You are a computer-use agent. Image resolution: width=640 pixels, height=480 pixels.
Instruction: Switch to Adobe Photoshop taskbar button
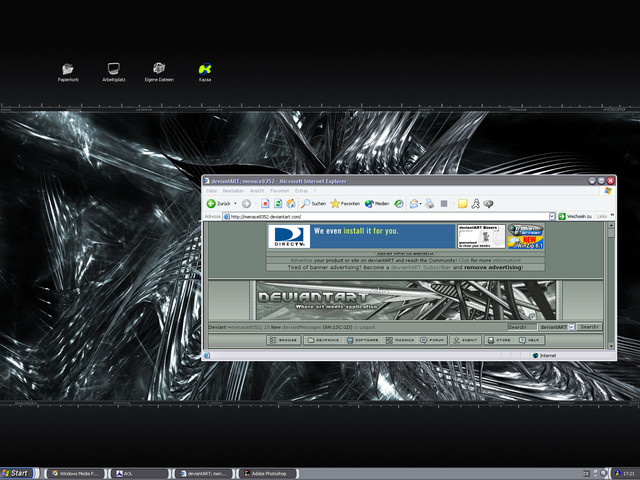(x=268, y=473)
